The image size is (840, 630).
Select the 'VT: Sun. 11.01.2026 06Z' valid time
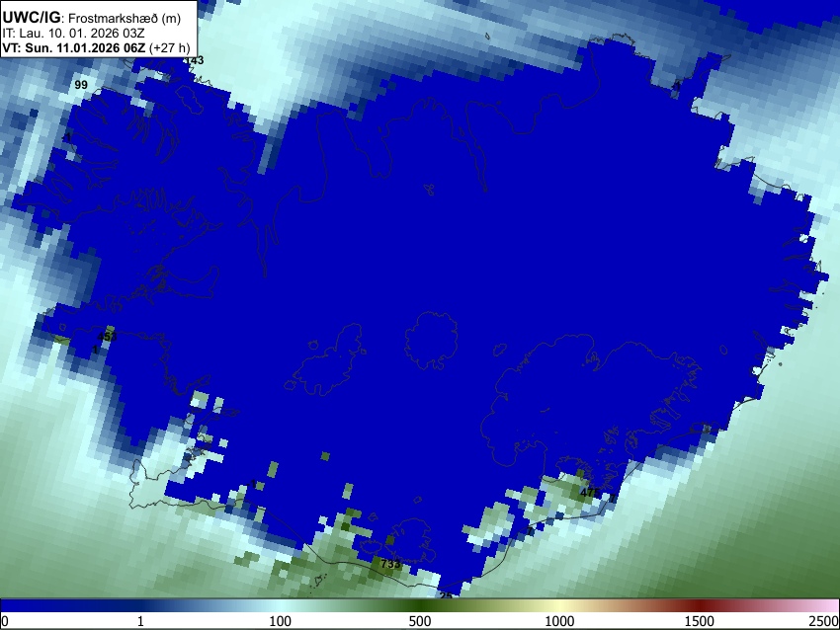73,47
